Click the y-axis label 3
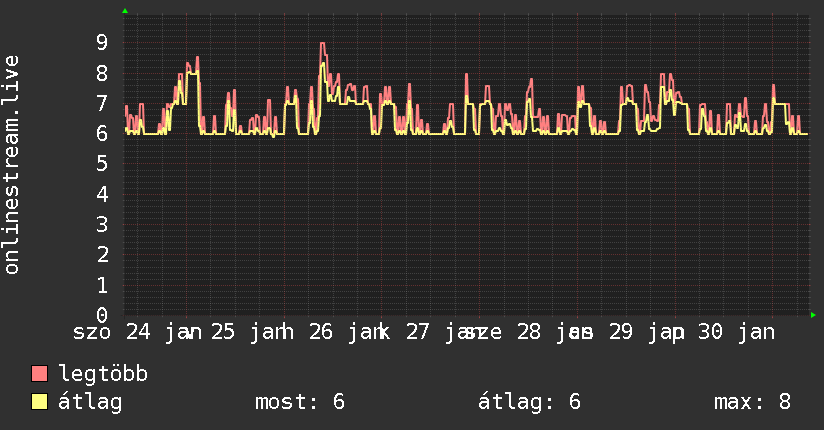This screenshot has height=430, width=824. [102, 224]
